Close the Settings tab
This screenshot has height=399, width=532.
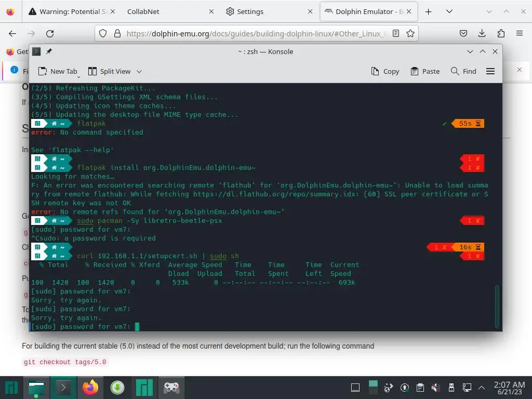[310, 11]
